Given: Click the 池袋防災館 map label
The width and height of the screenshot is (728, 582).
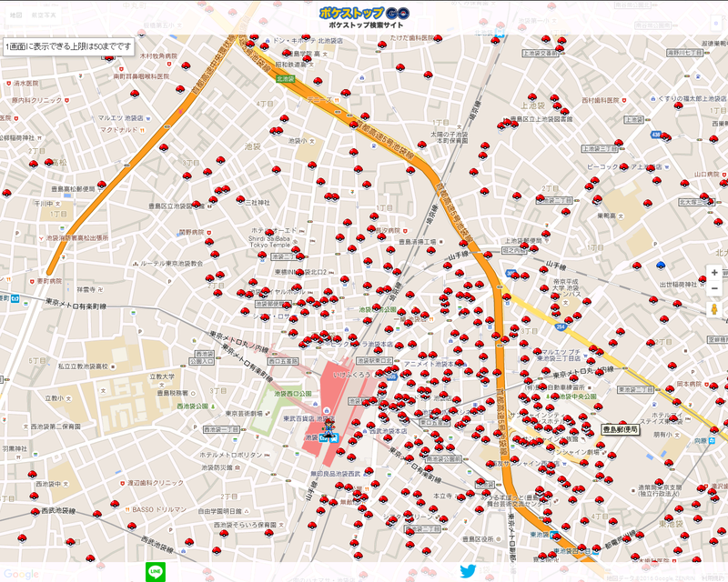Looking at the screenshot, I should 217,467.
